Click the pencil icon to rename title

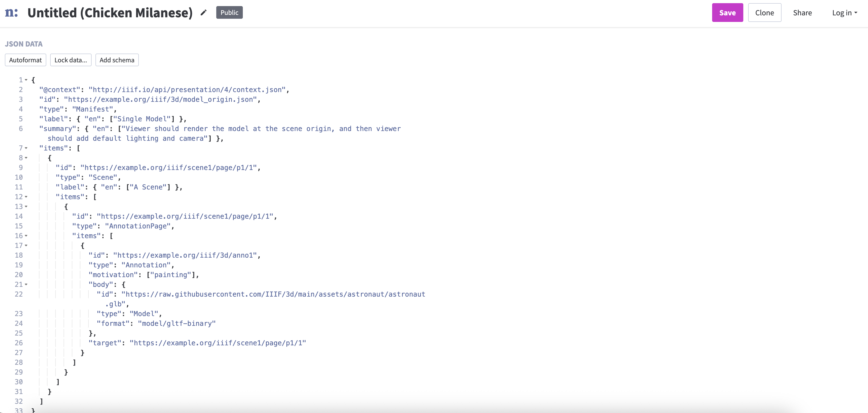[x=204, y=13]
